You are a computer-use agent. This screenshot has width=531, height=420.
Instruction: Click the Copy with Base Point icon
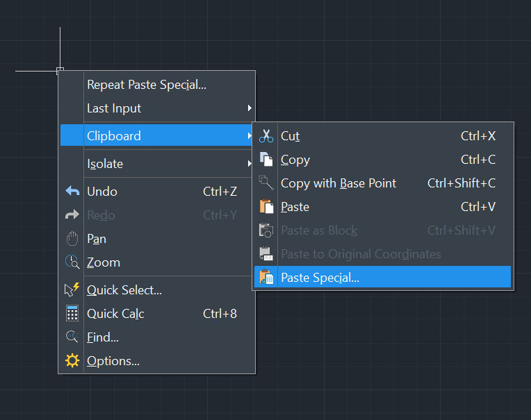click(266, 183)
